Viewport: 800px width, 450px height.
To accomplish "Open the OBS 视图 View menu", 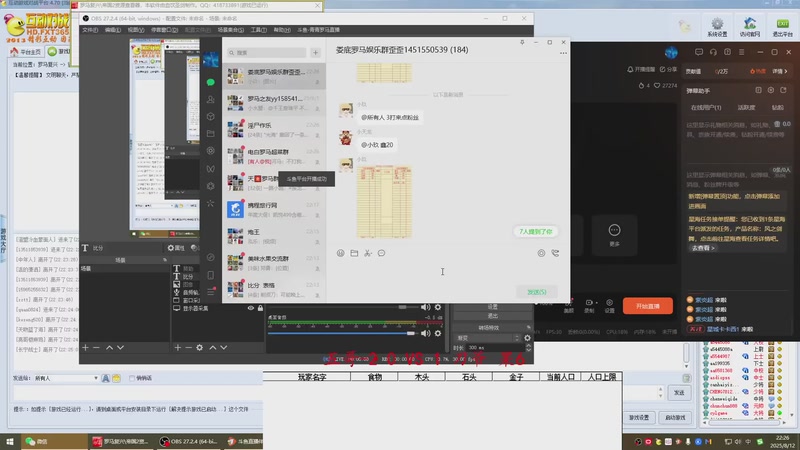I will [x=135, y=30].
